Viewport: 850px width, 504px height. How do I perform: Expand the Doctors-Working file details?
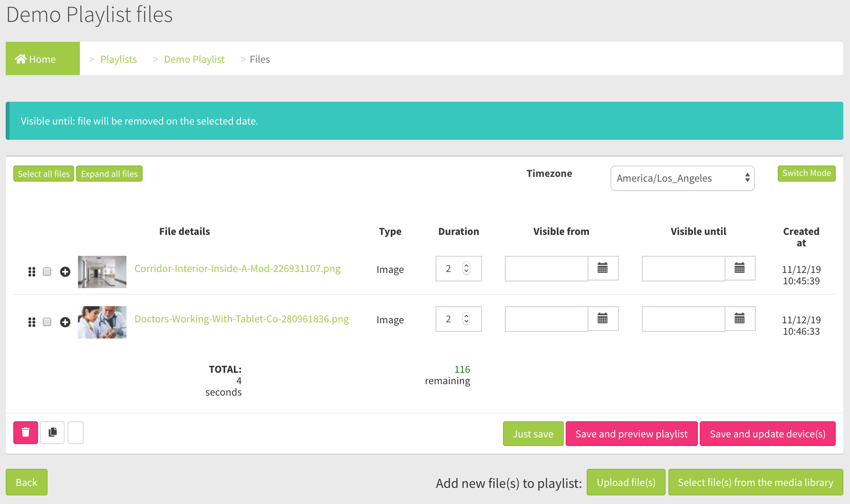point(65,322)
